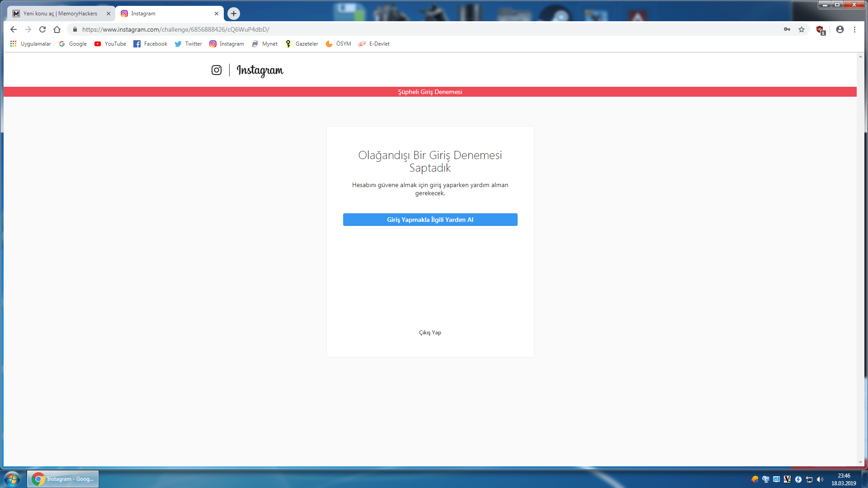Click the network tray icon
This screenshot has width=868, height=488.
tap(809, 479)
